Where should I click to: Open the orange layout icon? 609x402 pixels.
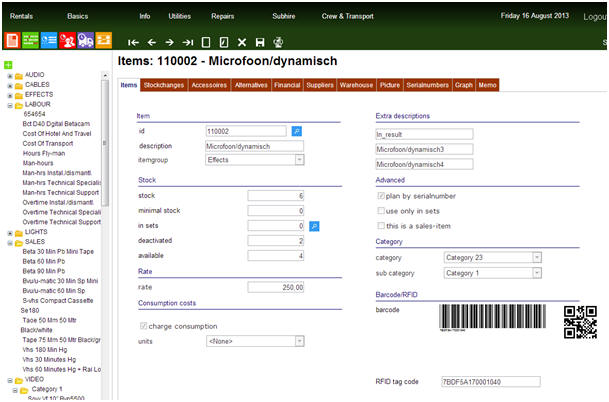[x=104, y=40]
